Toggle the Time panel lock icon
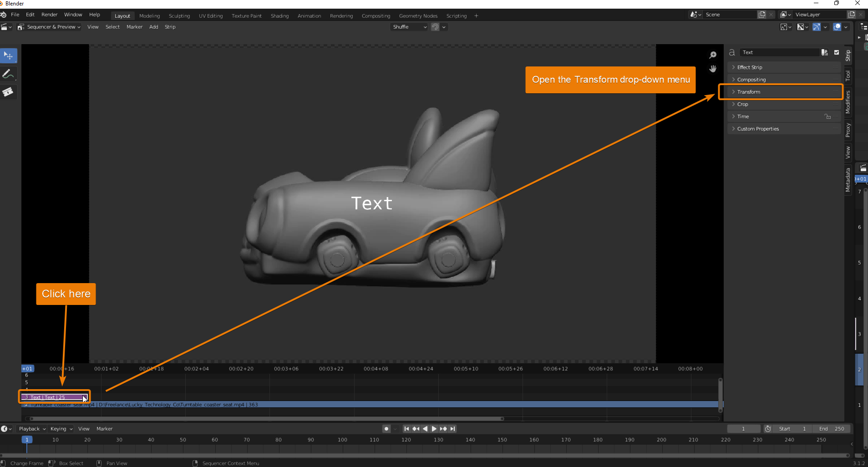This screenshot has width=868, height=467. pos(827,117)
